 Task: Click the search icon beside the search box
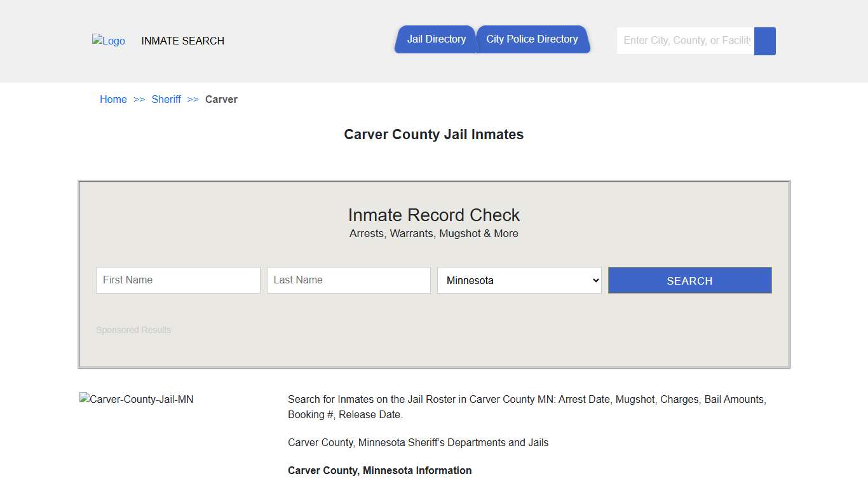click(x=764, y=41)
